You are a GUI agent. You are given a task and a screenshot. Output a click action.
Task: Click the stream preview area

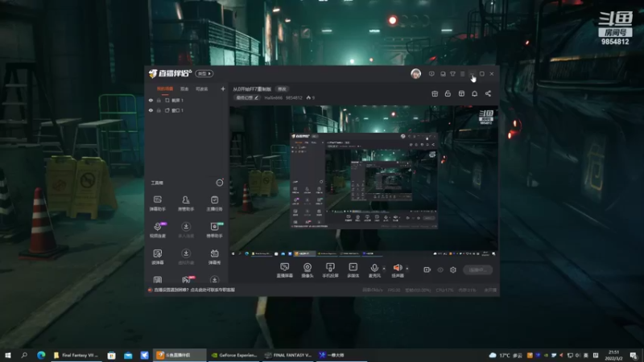click(364, 182)
